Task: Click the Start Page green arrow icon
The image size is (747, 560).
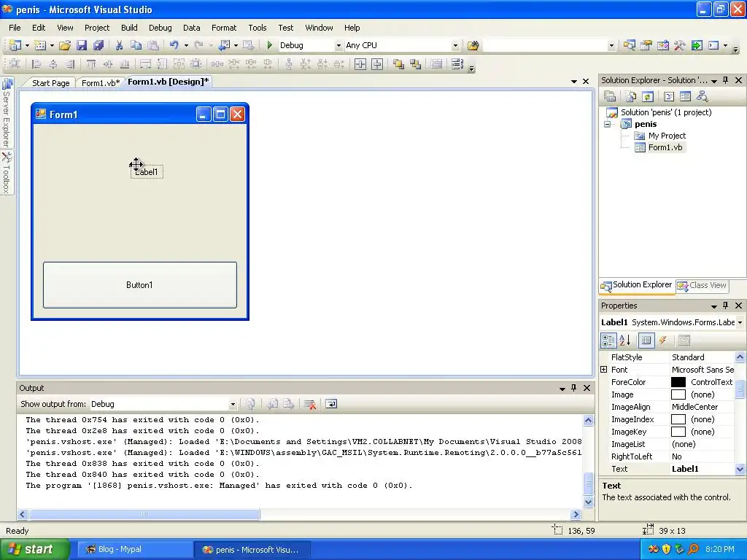Action: 697,45
